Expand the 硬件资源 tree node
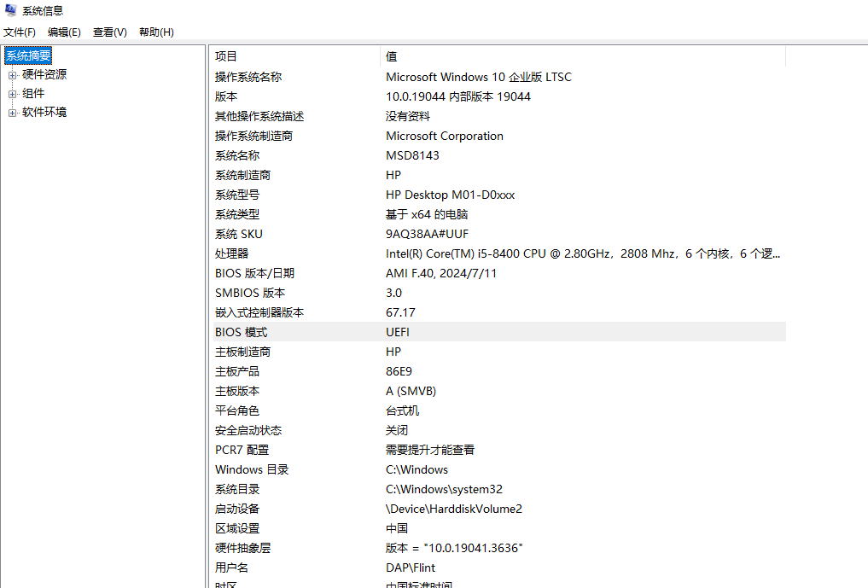Image resolution: width=868 pixels, height=588 pixels. click(12, 75)
